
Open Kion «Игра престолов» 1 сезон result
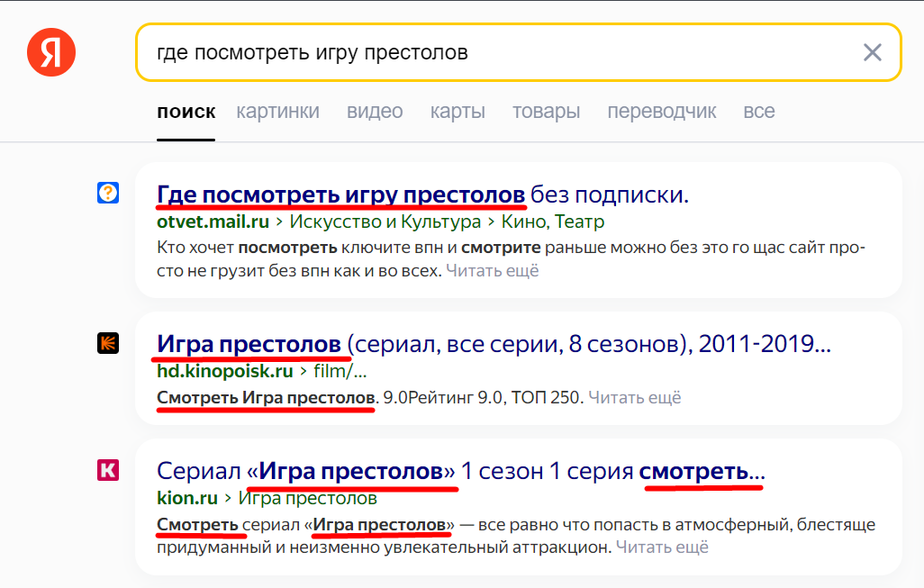pyautogui.click(x=460, y=471)
